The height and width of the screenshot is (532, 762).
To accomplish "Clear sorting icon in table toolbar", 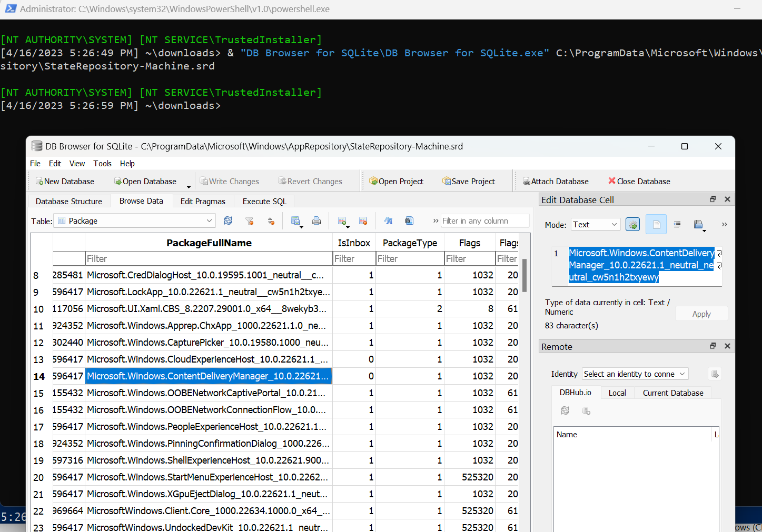I will click(x=271, y=221).
